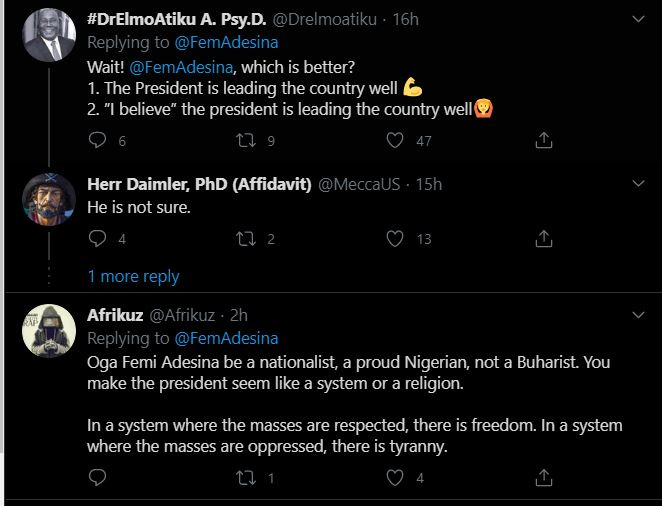Share Afrikuz's tweet

[x=544, y=478]
